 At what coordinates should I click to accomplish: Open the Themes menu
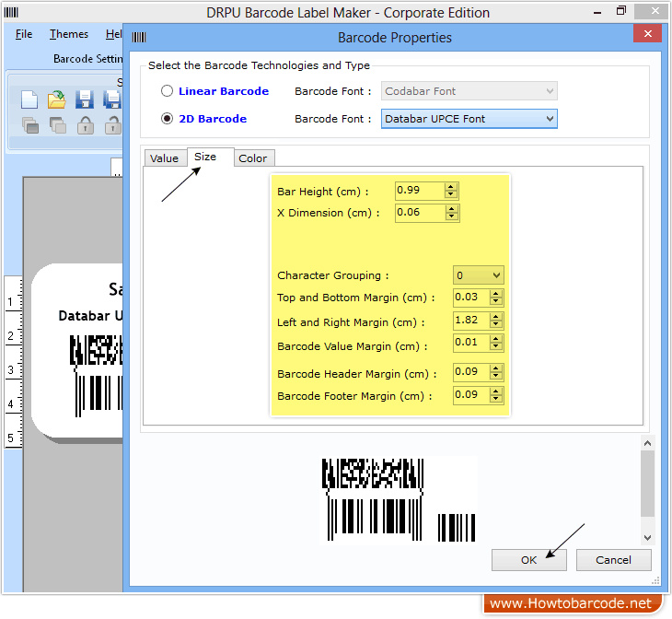pos(68,34)
